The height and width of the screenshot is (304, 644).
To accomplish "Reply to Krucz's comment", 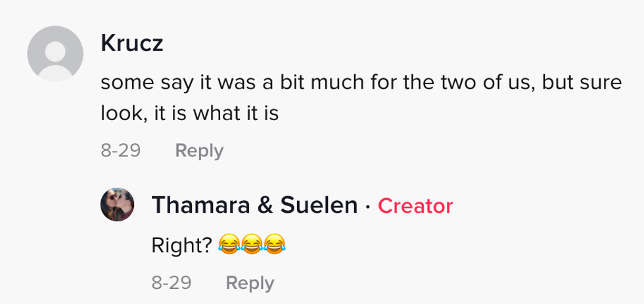I will pyautogui.click(x=199, y=151).
